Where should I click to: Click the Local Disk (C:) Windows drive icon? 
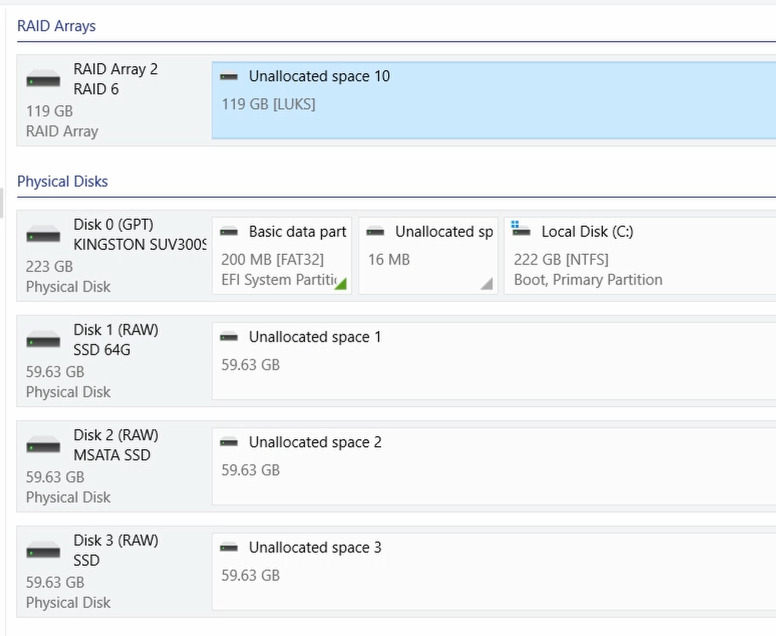521,229
